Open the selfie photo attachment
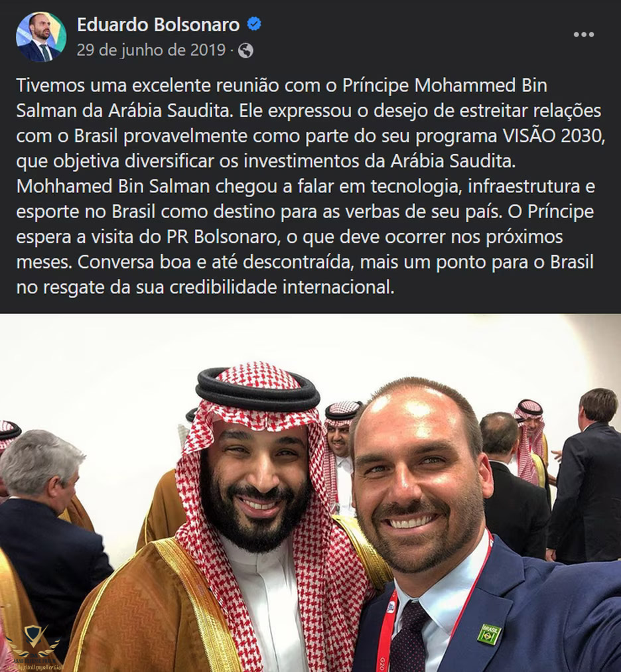This screenshot has width=621, height=672. [310, 493]
